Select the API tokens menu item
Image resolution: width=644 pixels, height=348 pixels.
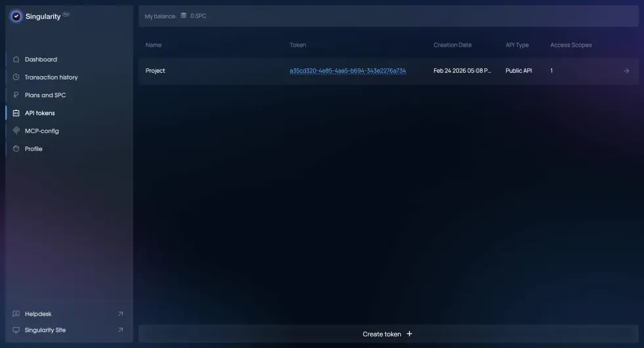tap(39, 113)
